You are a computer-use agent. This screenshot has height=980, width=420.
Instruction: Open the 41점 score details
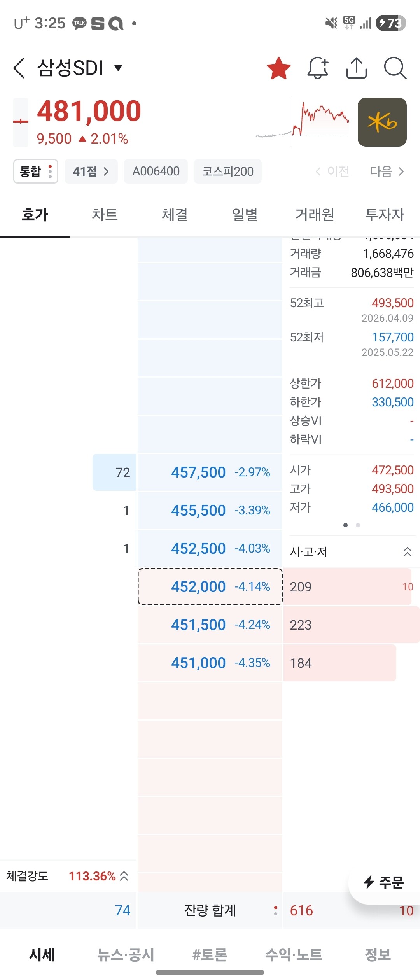click(x=91, y=171)
